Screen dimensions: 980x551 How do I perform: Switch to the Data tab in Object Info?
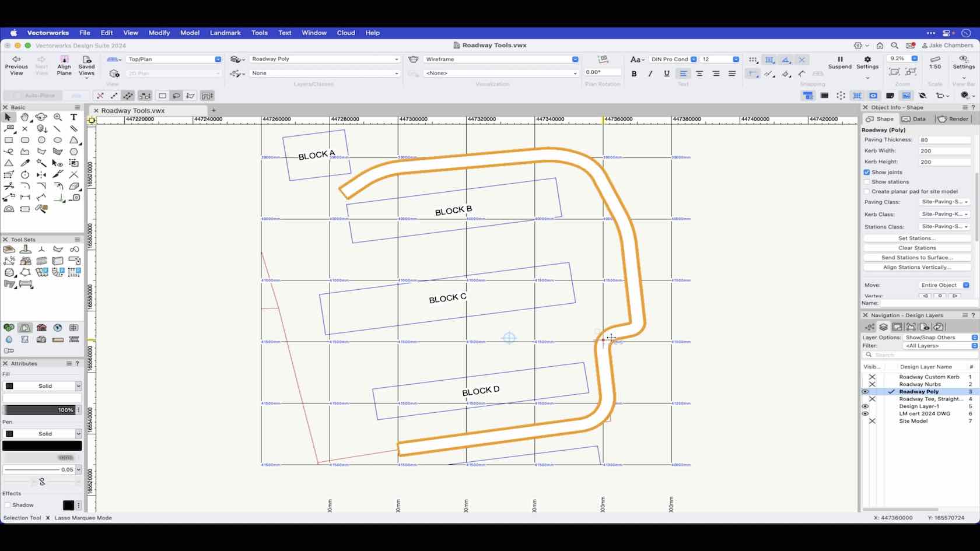click(x=914, y=118)
